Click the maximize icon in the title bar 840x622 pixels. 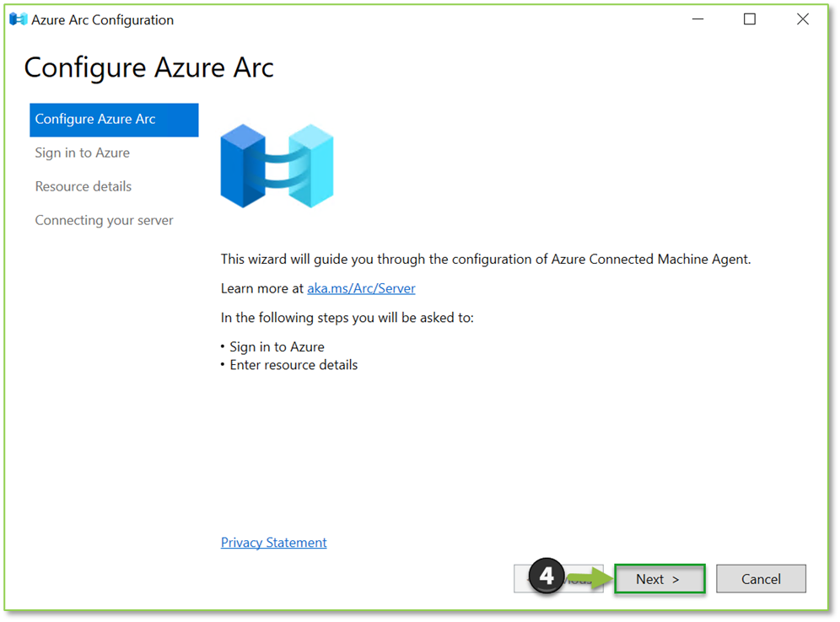750,19
